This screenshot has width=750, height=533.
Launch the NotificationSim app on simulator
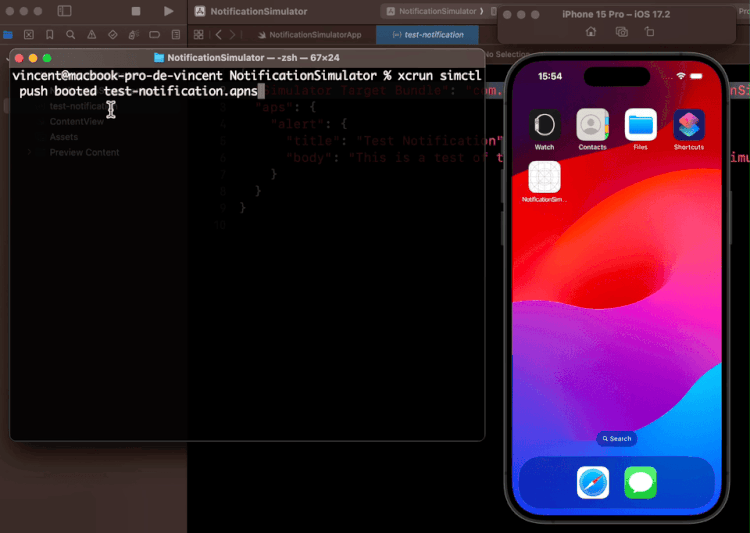544,177
